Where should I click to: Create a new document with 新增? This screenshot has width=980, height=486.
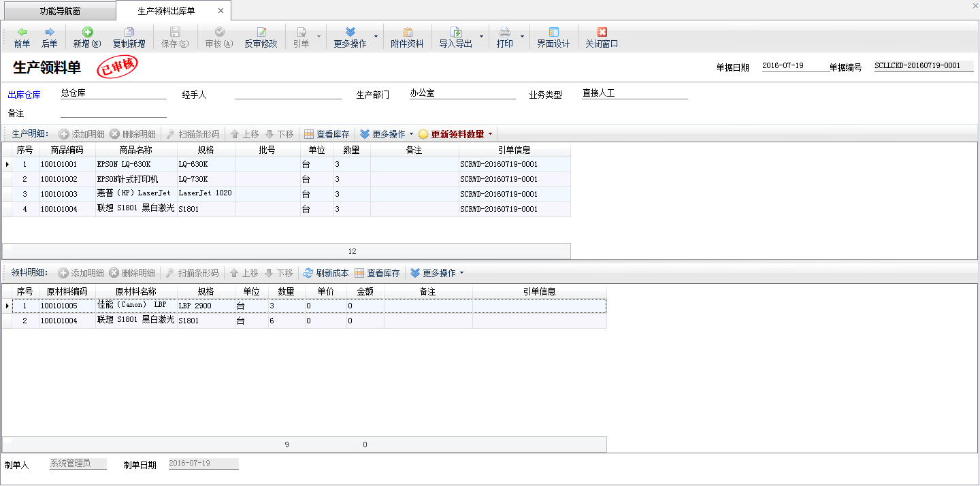pos(87,37)
